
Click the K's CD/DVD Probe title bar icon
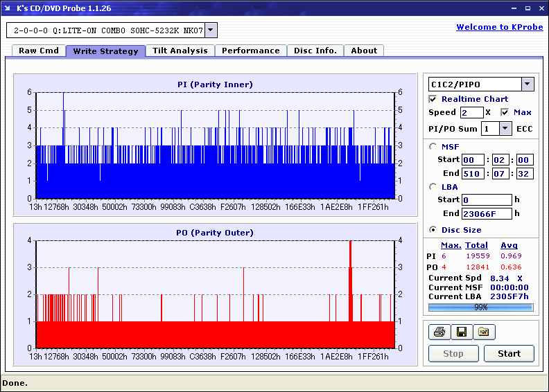click(8, 8)
